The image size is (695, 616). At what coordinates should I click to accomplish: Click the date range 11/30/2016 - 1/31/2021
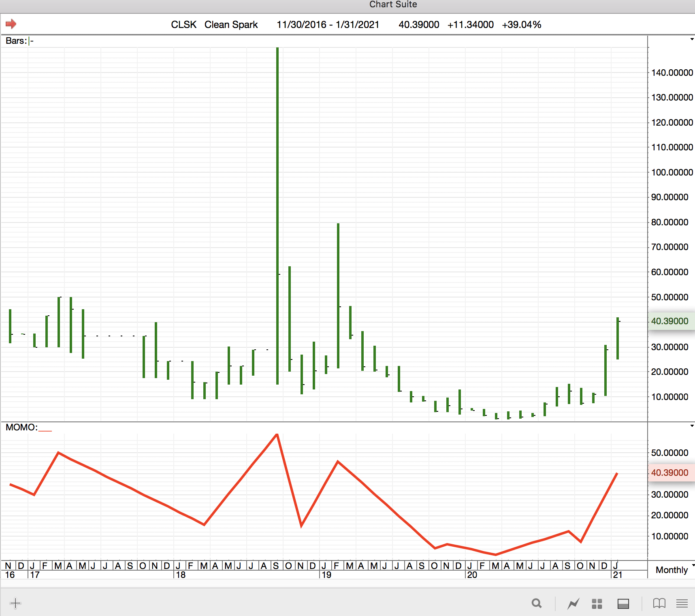pos(328,25)
